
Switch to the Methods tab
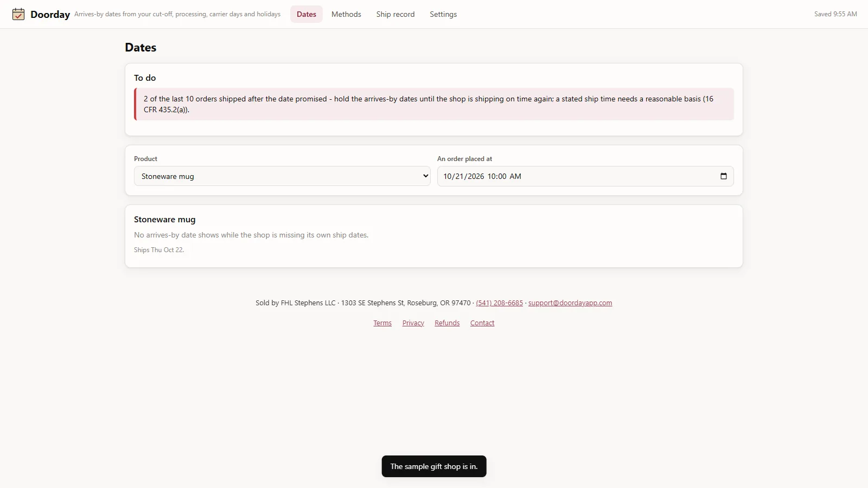pyautogui.click(x=346, y=14)
